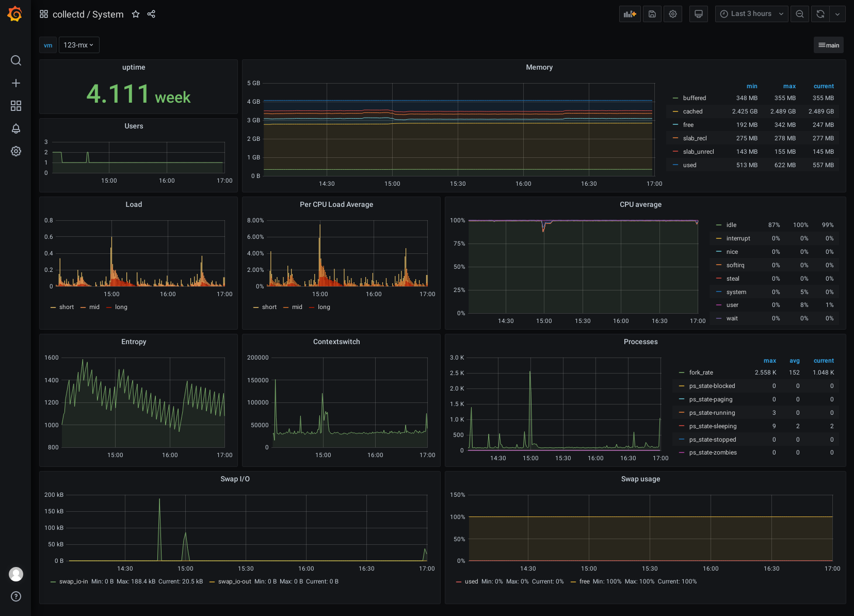The image size is (854, 616).
Task: Open the Memory panel title menu
Action: (x=539, y=68)
